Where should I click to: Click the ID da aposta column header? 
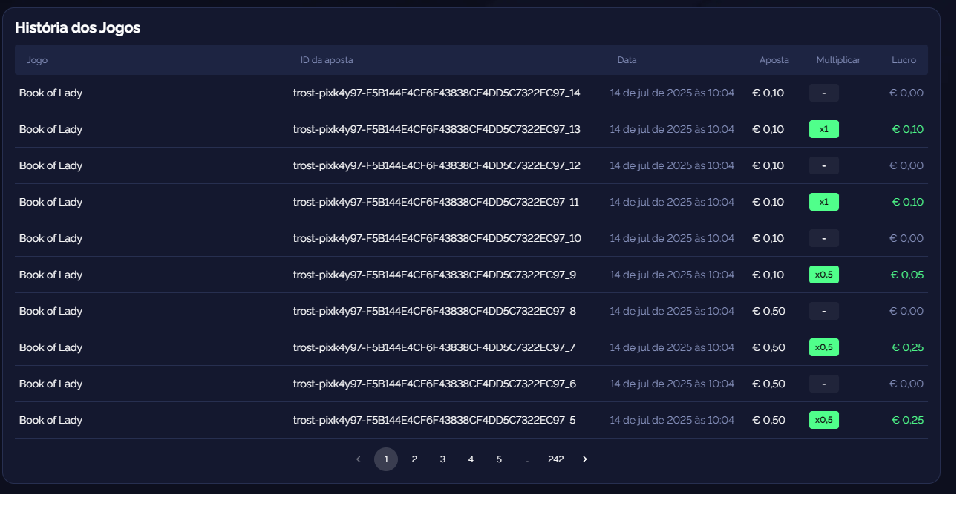pos(327,60)
